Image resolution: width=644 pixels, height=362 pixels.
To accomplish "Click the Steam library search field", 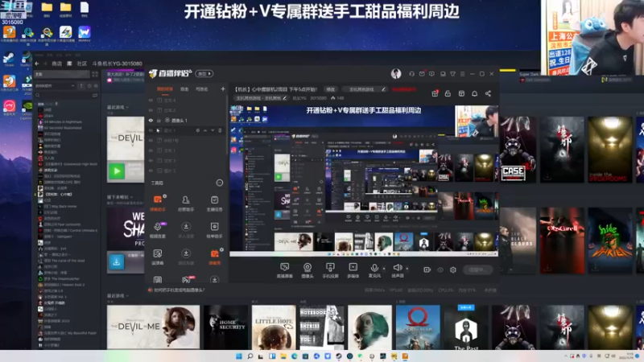I will click(x=66, y=95).
